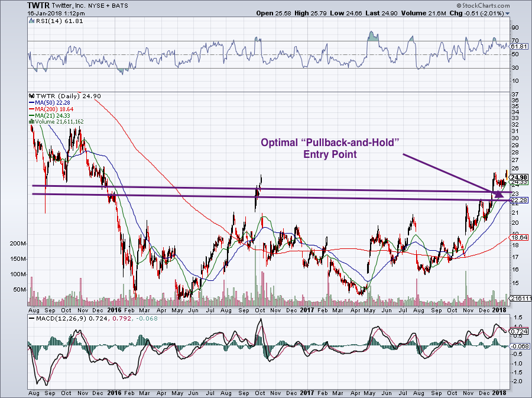Click the 'MA(21) 24.33' legend label
532x398 pixels.
click(53, 116)
